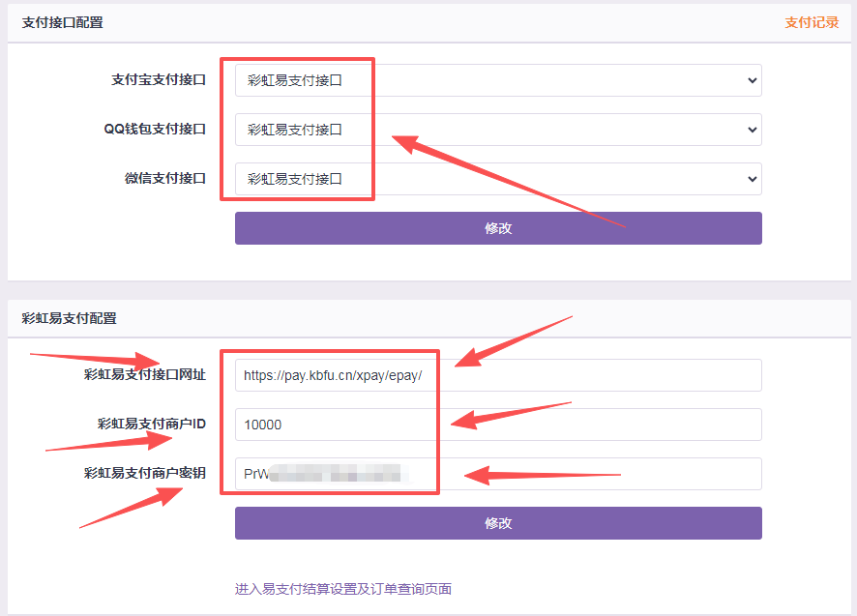This screenshot has height=616, width=857.
Task: Click the 彩虹易支付接口网址 label
Action: coord(145,375)
